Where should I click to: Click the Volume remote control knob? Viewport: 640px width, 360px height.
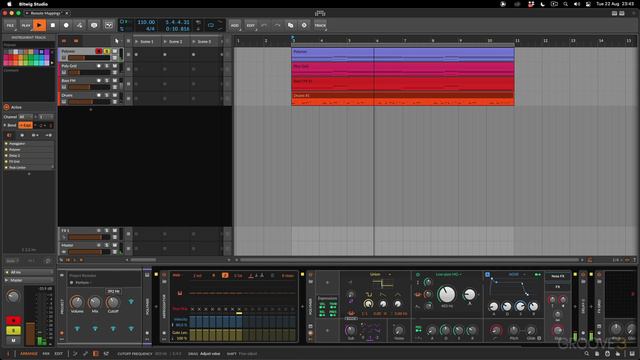77,302
